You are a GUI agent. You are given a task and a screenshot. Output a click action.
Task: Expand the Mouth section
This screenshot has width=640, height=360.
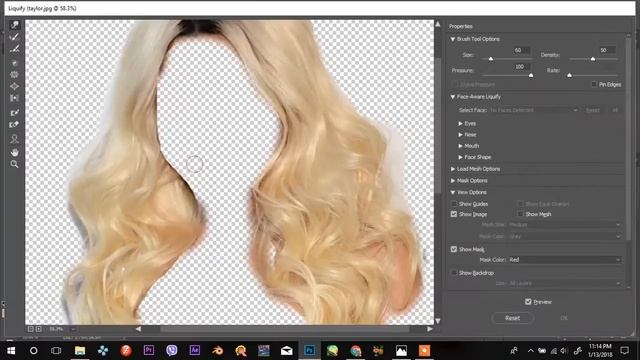pos(460,146)
